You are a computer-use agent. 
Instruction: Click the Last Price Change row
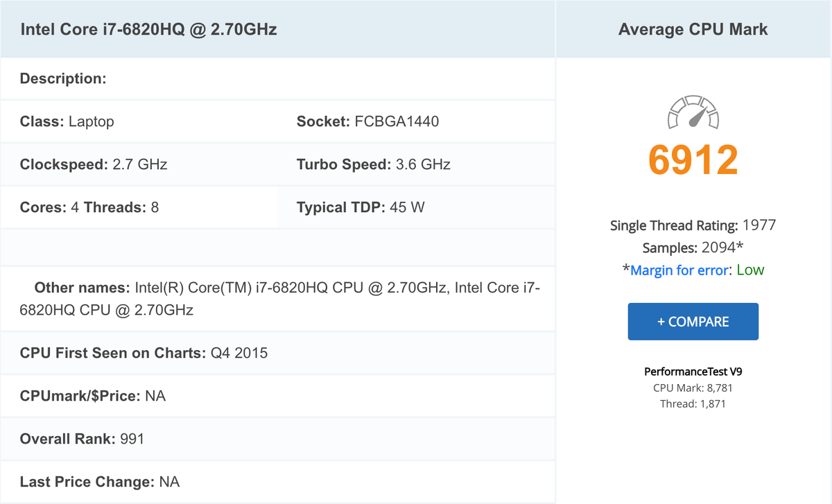pyautogui.click(x=100, y=482)
